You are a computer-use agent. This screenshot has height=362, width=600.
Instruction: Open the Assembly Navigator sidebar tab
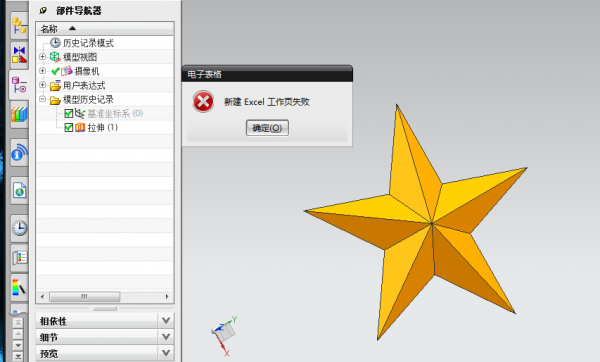tap(19, 25)
